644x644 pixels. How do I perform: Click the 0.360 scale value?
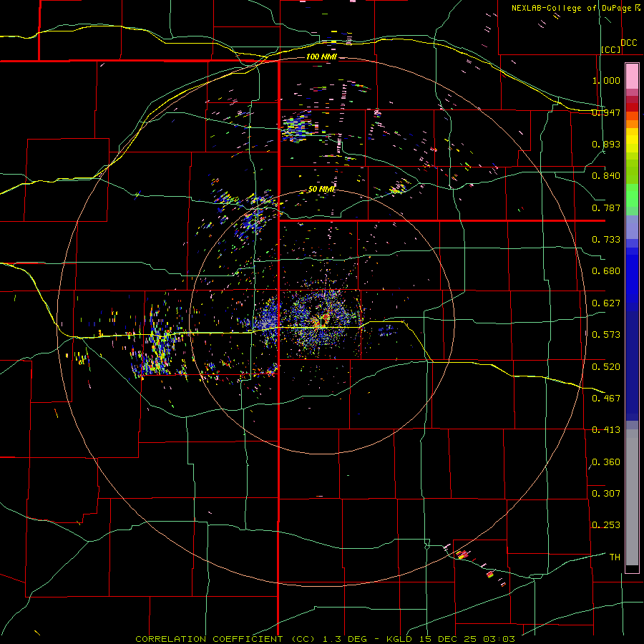click(x=606, y=462)
